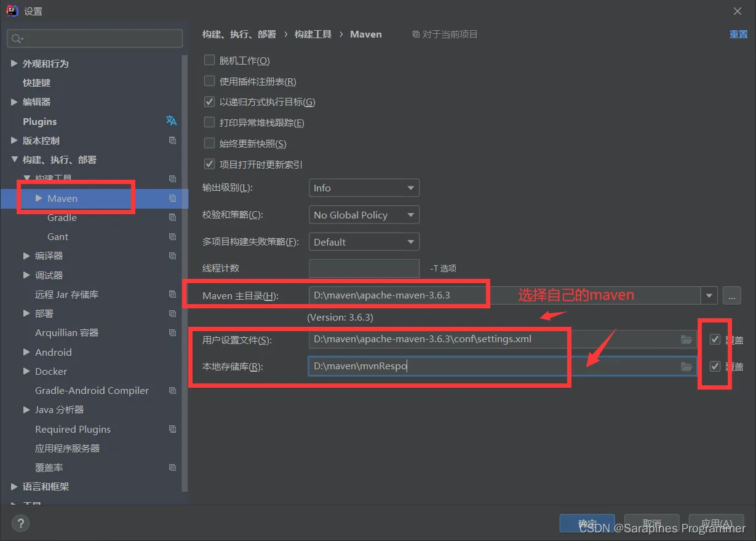Expand the Maven subtree arrow
The image size is (756, 541).
tap(39, 198)
